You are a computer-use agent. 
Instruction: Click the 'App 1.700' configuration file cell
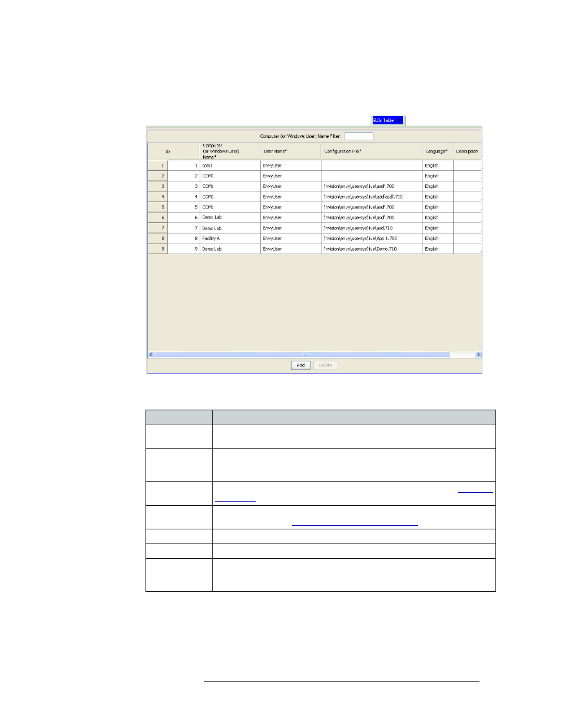coord(372,239)
